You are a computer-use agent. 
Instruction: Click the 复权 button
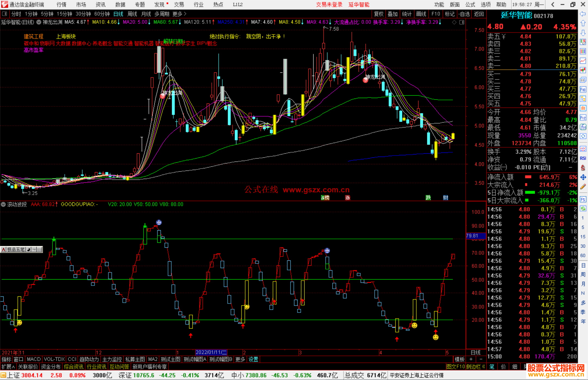379,14
